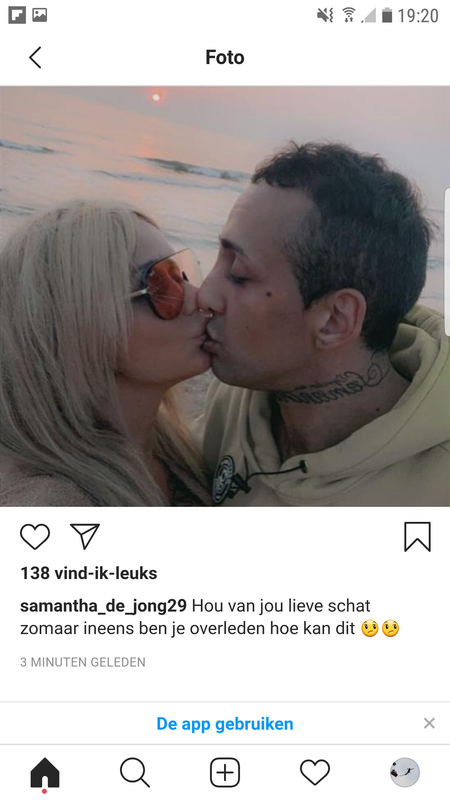Screen dimensions: 450x800
Task: Create new post with plus icon
Action: coord(225,772)
